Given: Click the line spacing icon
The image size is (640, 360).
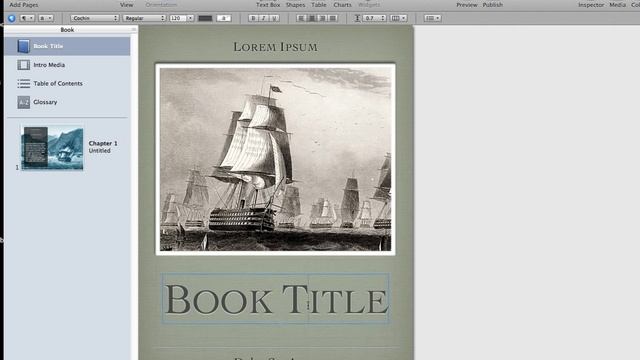Looking at the screenshot, I should [x=357, y=18].
